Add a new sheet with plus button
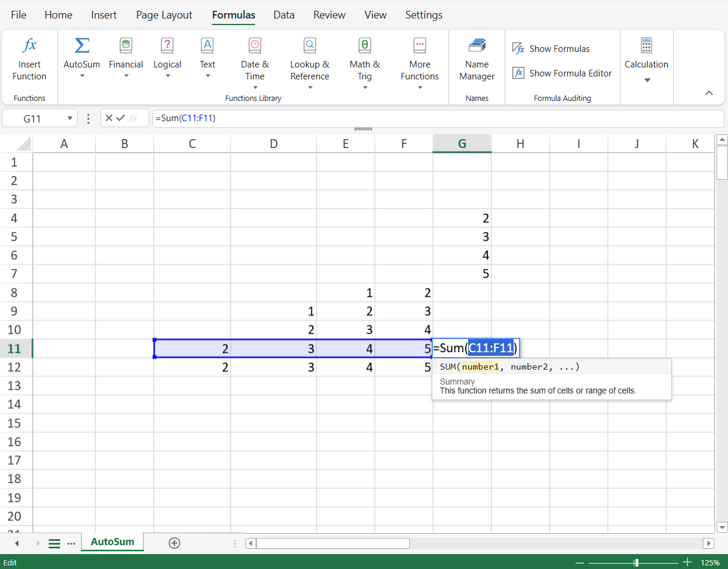 (x=174, y=543)
